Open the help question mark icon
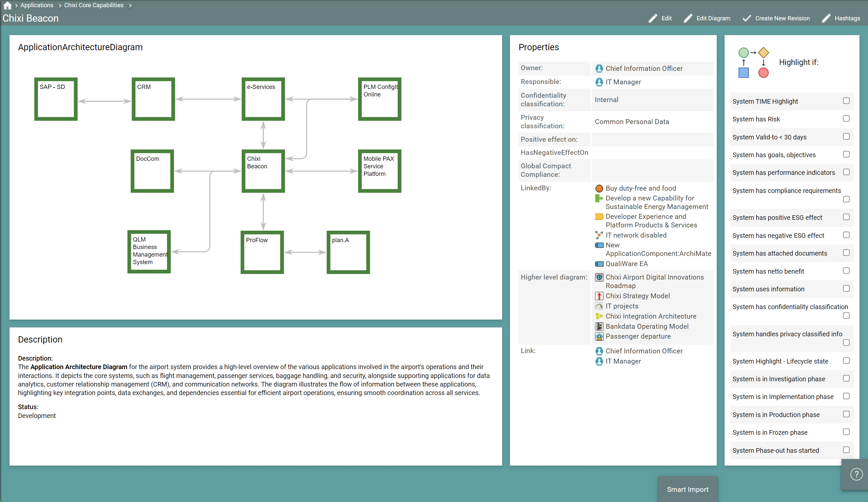Image resolution: width=868 pixels, height=502 pixels. [x=856, y=474]
